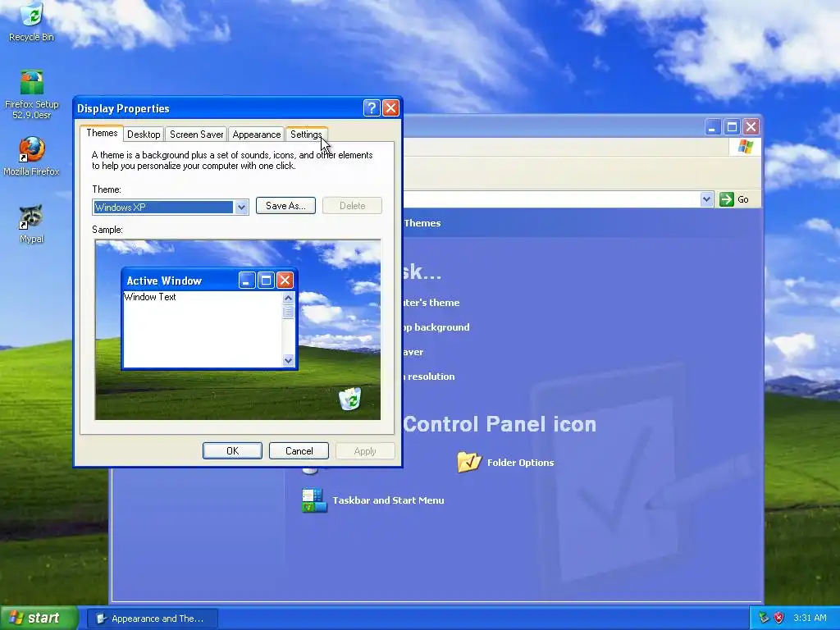Viewport: 840px width, 630px height.
Task: Click the recycle bin in the sample preview
Action: (x=350, y=399)
